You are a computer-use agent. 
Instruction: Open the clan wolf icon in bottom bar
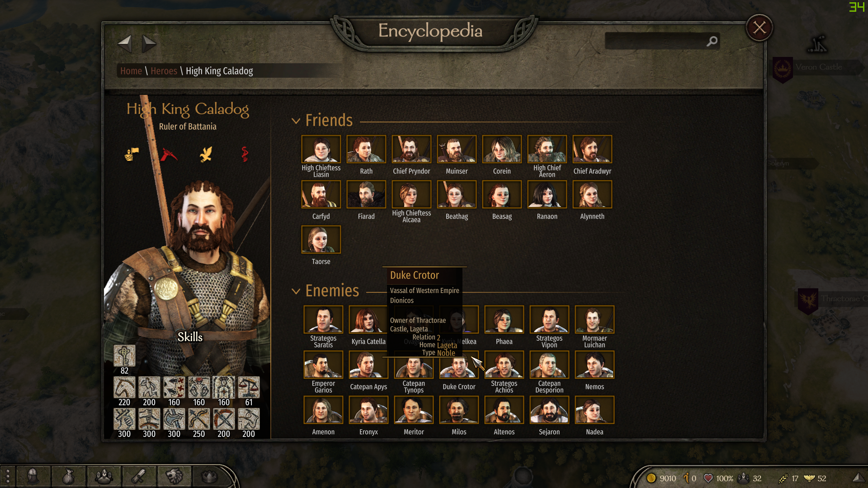174,476
